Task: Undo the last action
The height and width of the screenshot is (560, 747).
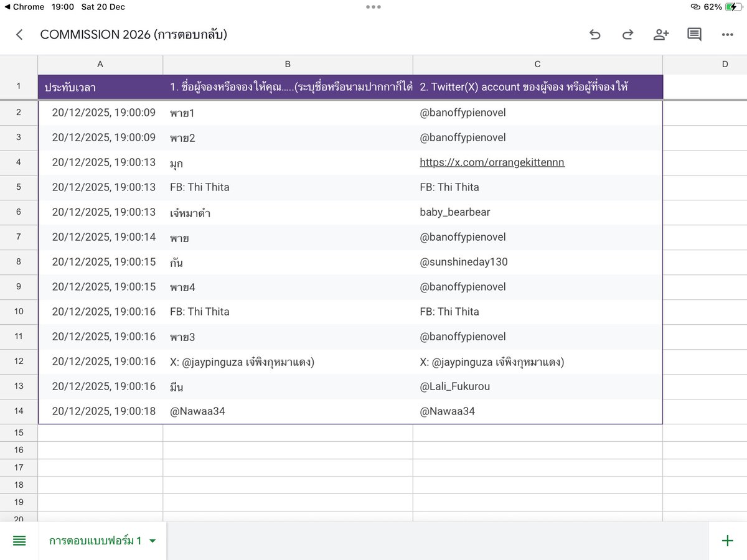Action: 595,35
